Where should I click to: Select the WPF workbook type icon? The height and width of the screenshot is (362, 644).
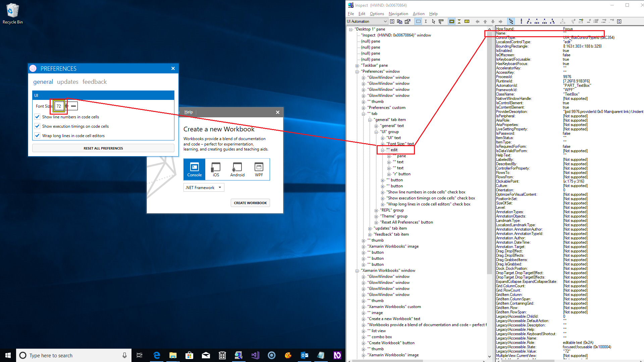coord(259,169)
